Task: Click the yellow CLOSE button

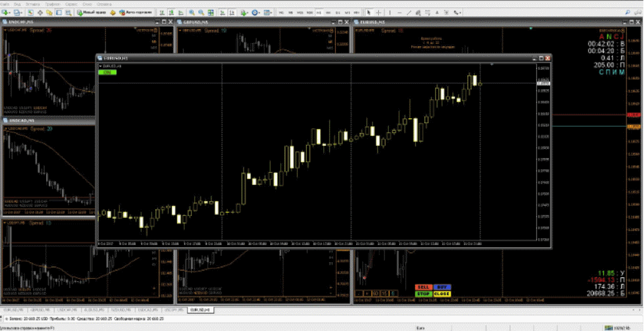Action: pyautogui.click(x=443, y=294)
